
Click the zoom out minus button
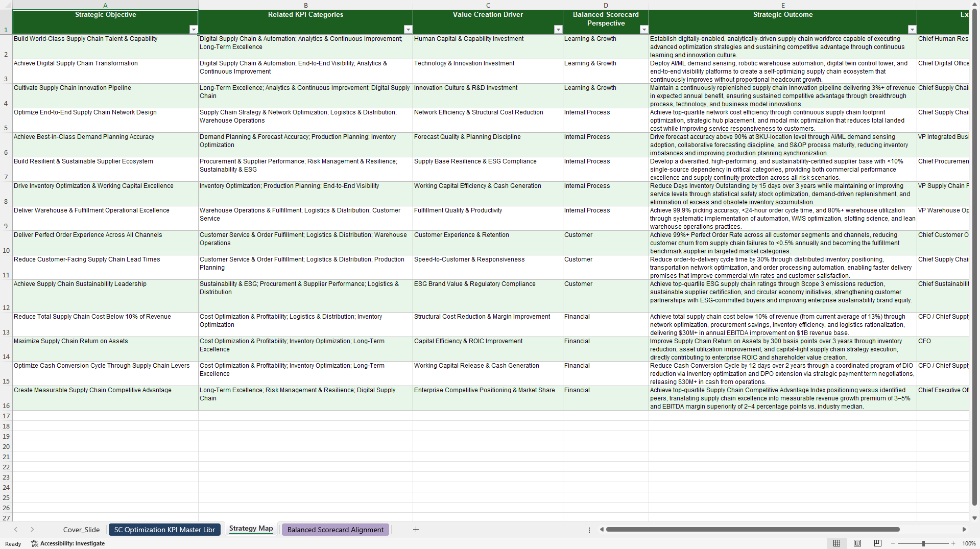pyautogui.click(x=893, y=543)
